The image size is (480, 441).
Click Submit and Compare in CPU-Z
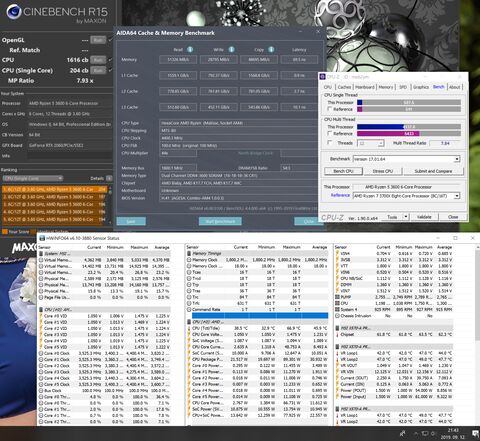433,171
